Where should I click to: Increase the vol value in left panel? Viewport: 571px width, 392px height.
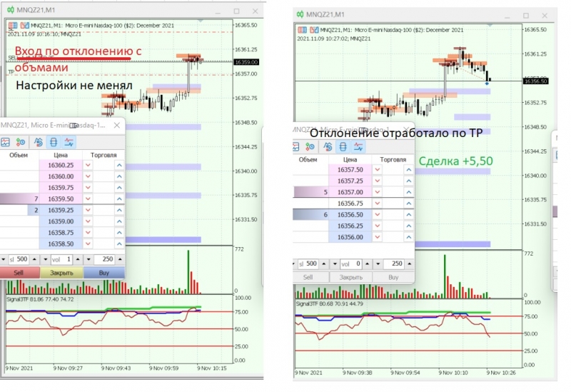pyautogui.click(x=78, y=259)
